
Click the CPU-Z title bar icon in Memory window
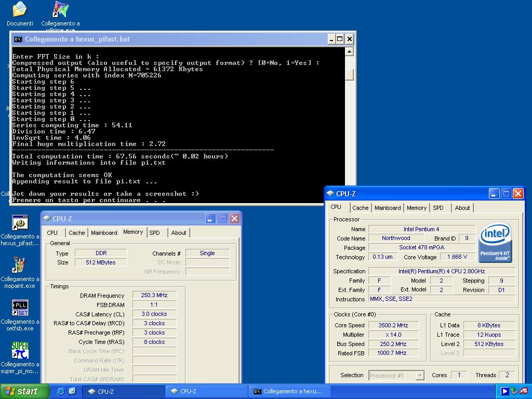click(47, 218)
